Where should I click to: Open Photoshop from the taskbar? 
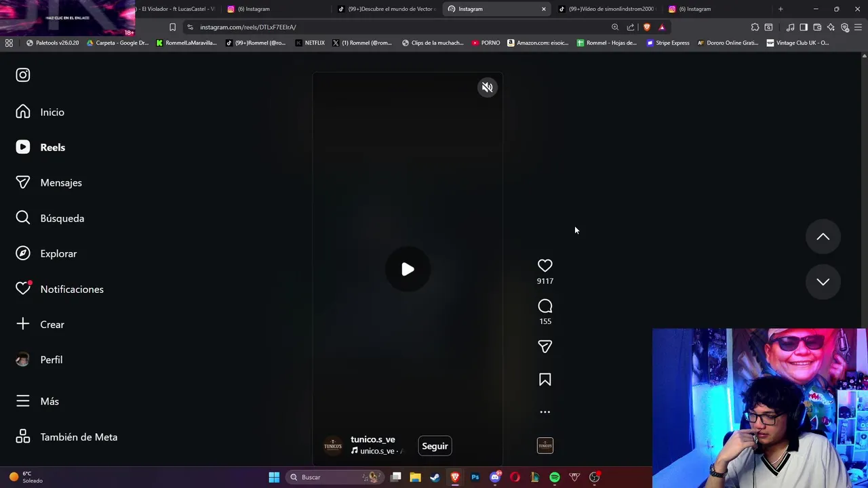point(475,477)
